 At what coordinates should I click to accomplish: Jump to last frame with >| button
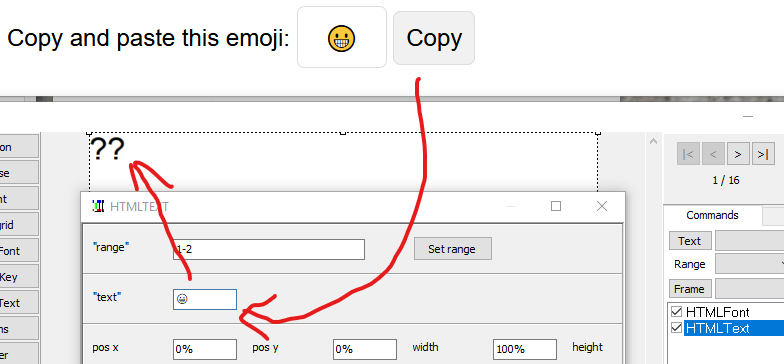763,154
